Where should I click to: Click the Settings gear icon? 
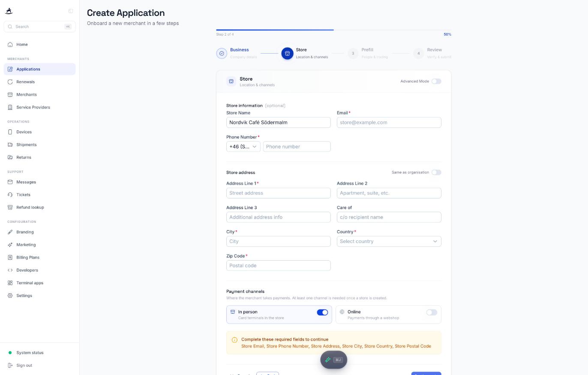[10, 296]
